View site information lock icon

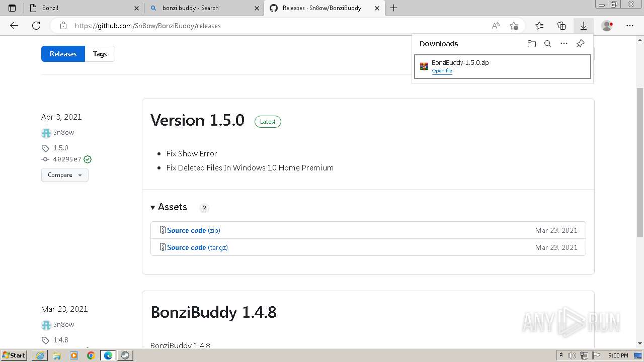[63, 26]
